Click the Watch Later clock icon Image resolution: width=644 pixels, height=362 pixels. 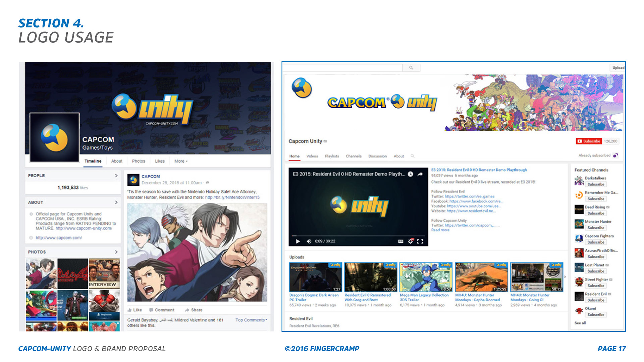[x=411, y=174]
